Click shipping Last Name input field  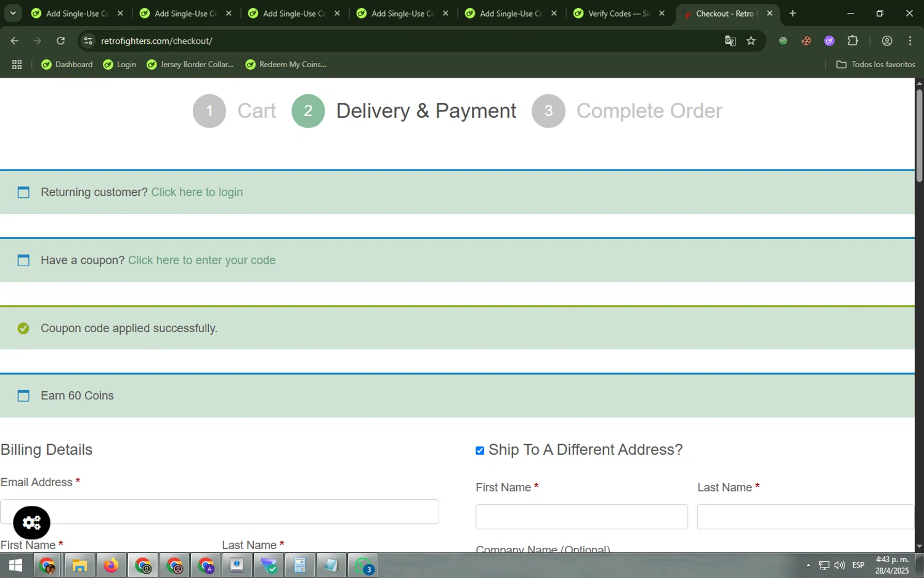coord(806,517)
